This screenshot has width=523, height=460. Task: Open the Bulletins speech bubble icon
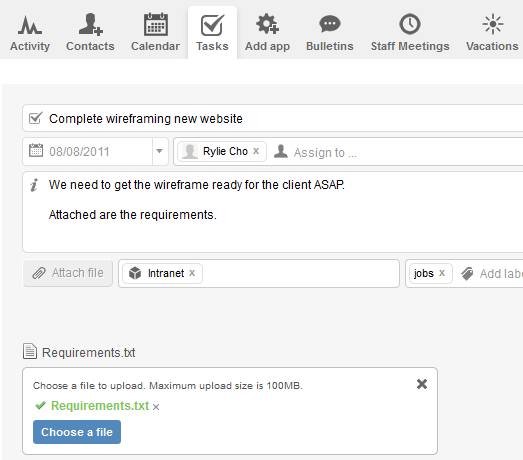tap(330, 24)
